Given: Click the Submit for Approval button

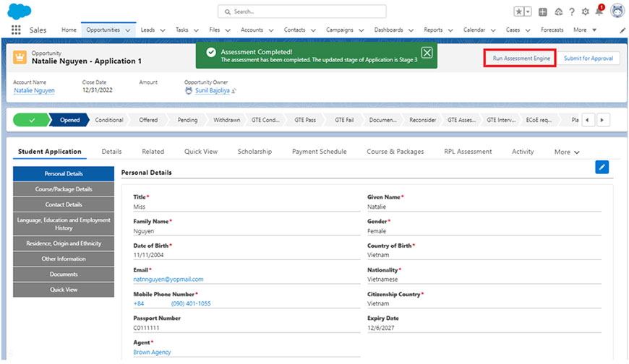Looking at the screenshot, I should [588, 58].
